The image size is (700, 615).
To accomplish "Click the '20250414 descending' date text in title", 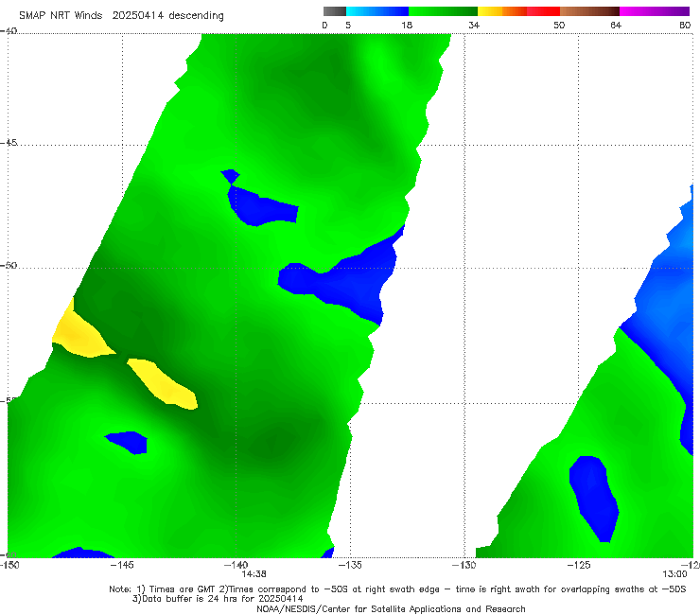I will [167, 16].
